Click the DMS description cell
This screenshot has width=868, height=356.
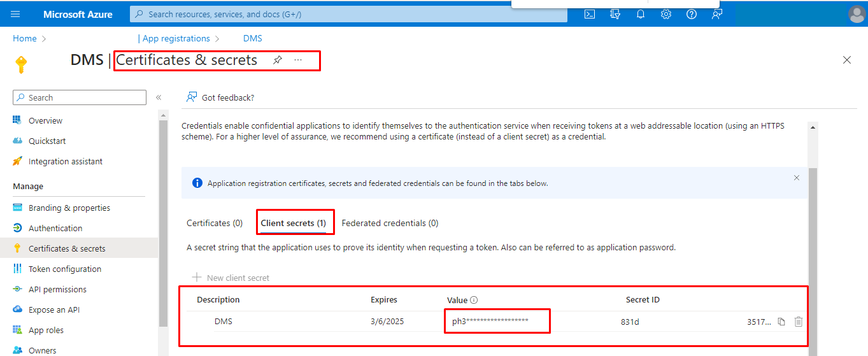tap(224, 322)
